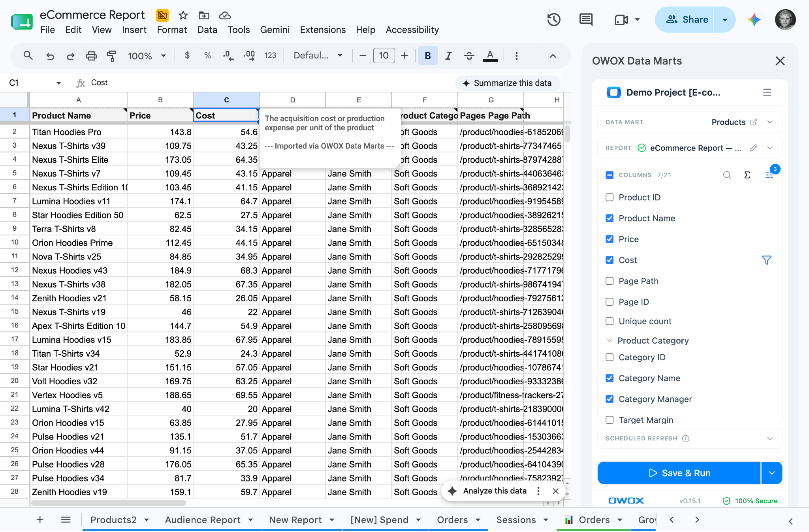Viewport: 809px width, 532px height.
Task: Collapse the Product Category group
Action: pyautogui.click(x=610, y=340)
